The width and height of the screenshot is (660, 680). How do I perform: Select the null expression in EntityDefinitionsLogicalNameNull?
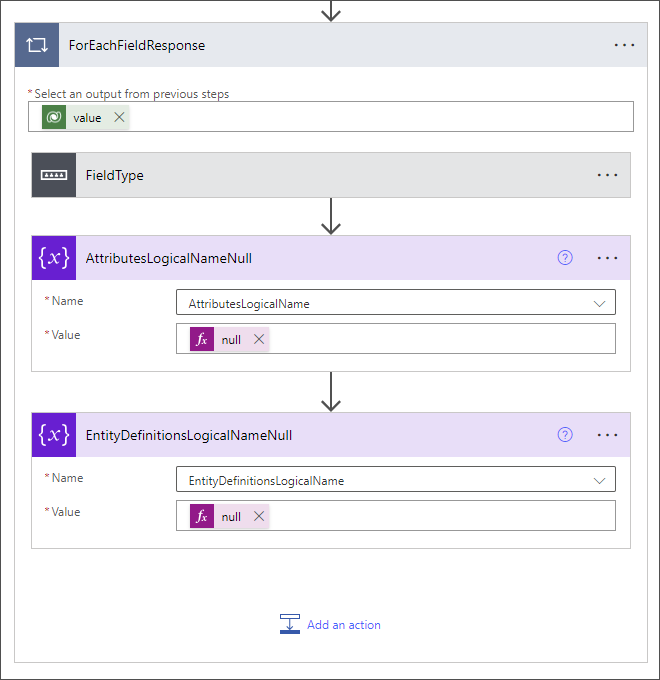coord(231,517)
